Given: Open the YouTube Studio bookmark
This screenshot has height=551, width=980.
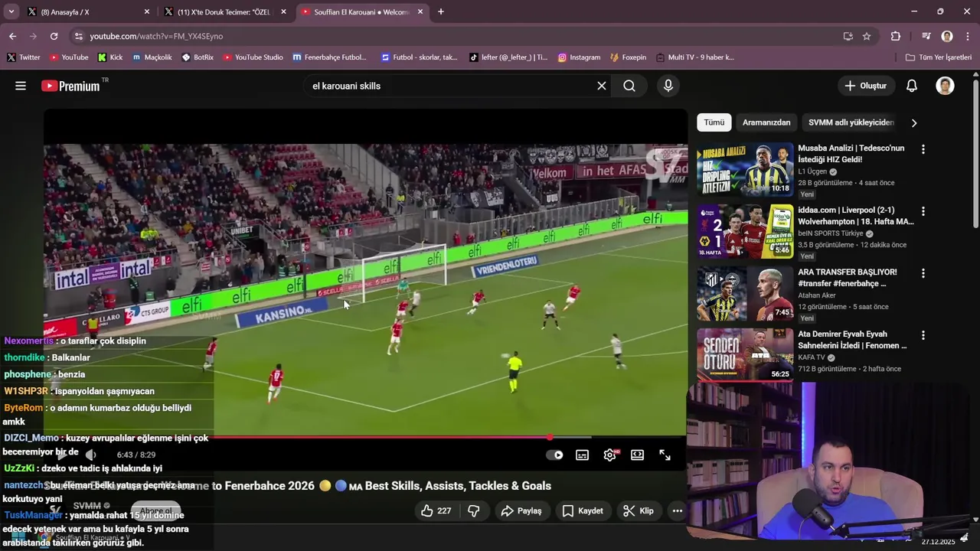Looking at the screenshot, I should pos(253,57).
